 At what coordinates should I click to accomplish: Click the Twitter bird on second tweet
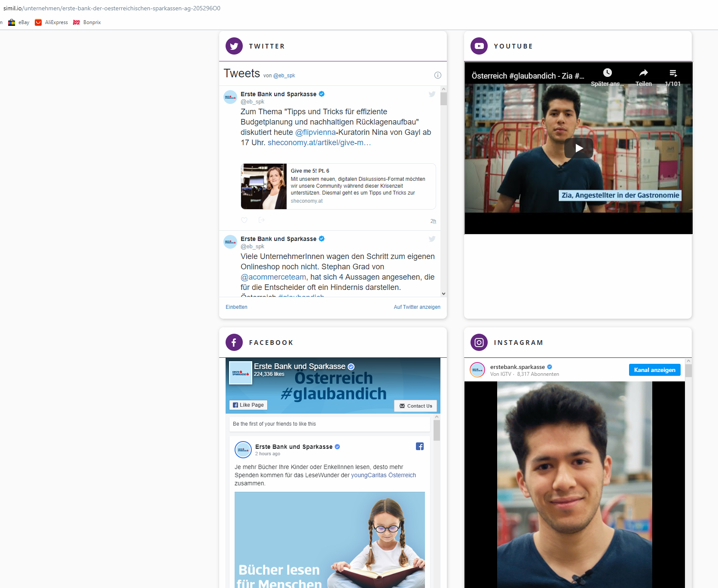(432, 239)
